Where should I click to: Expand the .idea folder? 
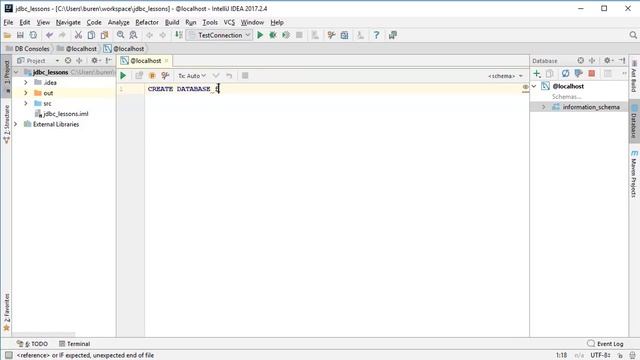(26, 82)
